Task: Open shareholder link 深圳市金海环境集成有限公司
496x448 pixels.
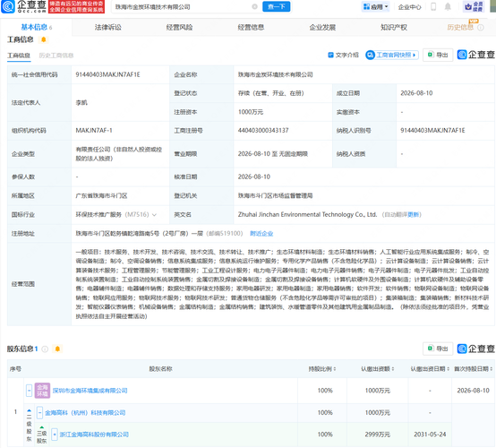Action: (x=90, y=391)
